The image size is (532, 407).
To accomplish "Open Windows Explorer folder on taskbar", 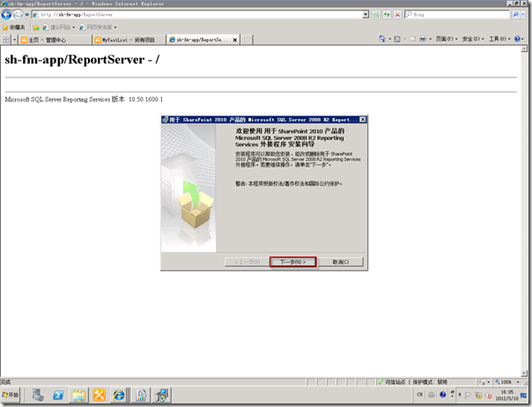I will pyautogui.click(x=78, y=396).
